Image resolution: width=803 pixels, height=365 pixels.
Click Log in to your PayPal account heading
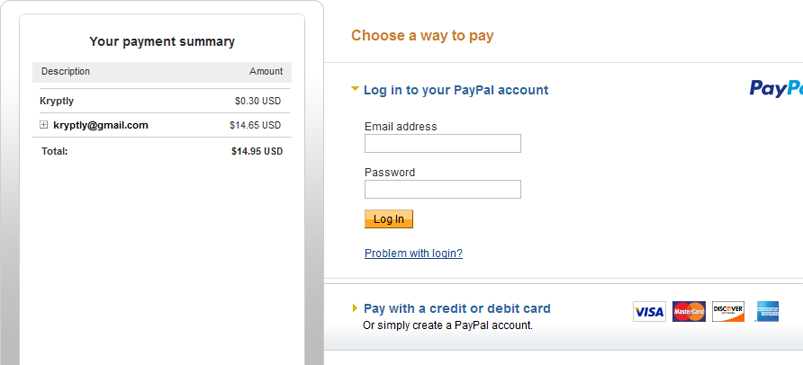(x=456, y=90)
